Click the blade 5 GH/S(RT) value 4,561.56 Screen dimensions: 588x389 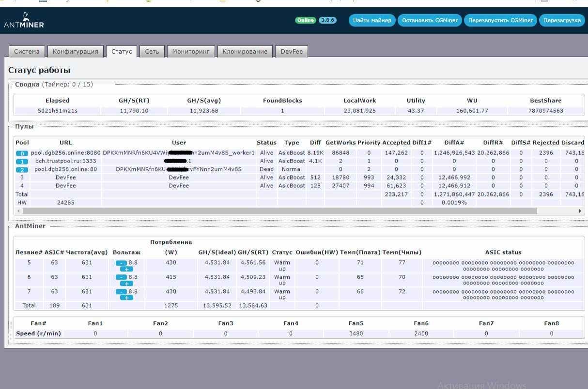[253, 263]
